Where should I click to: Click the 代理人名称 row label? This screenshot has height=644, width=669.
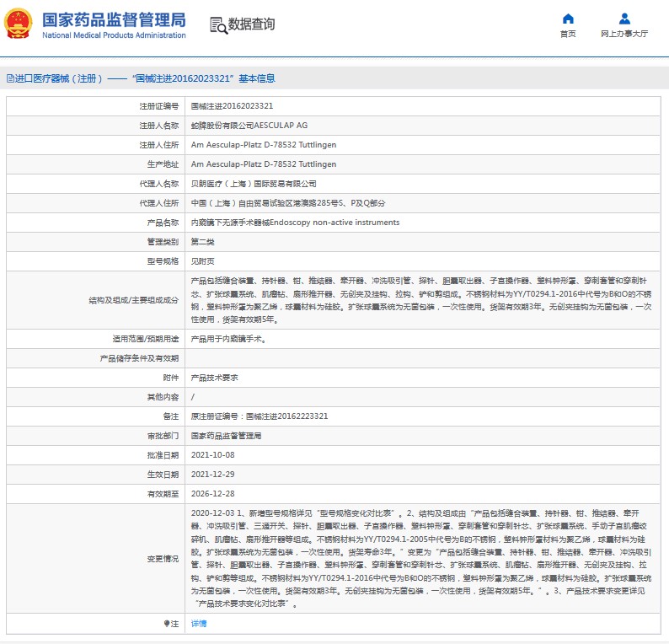(x=158, y=184)
